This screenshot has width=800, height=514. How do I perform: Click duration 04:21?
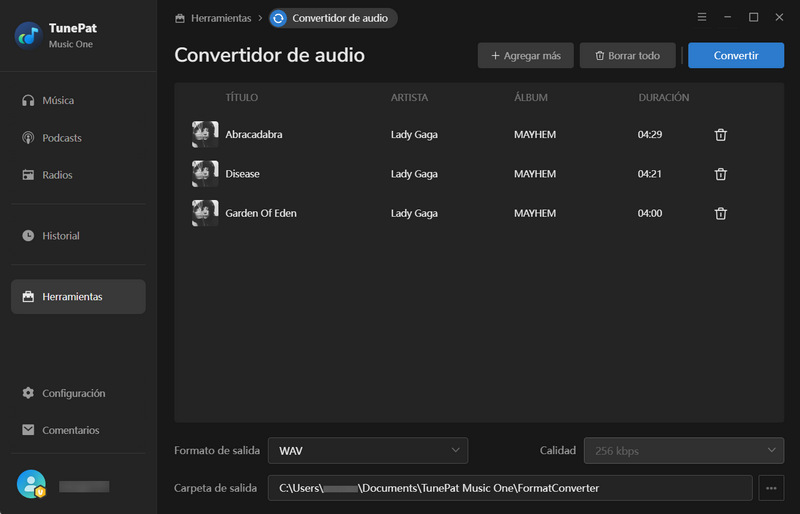coord(649,174)
